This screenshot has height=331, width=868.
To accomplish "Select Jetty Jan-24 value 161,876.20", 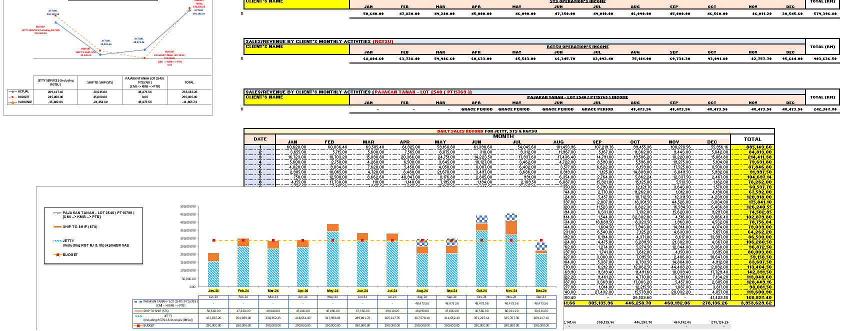I will point(213,318).
